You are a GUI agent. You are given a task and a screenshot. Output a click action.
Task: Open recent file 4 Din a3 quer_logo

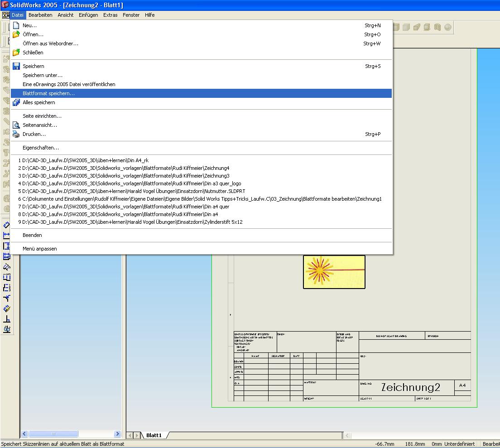click(x=201, y=183)
